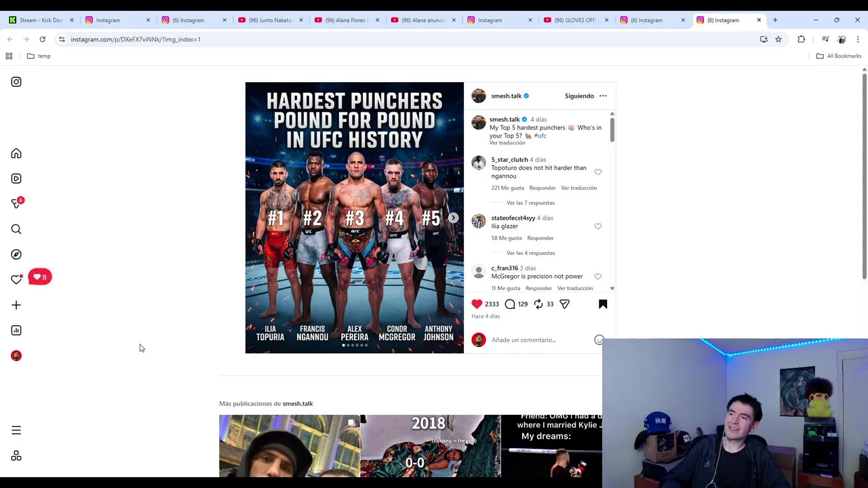Like 5_star_clutch's comment
This screenshot has width=868, height=488.
tap(598, 172)
